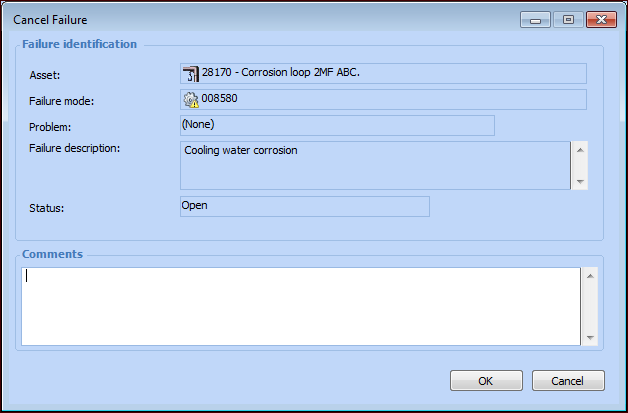
Task: Minimize the Cancel Failure dialog
Action: coord(537,19)
